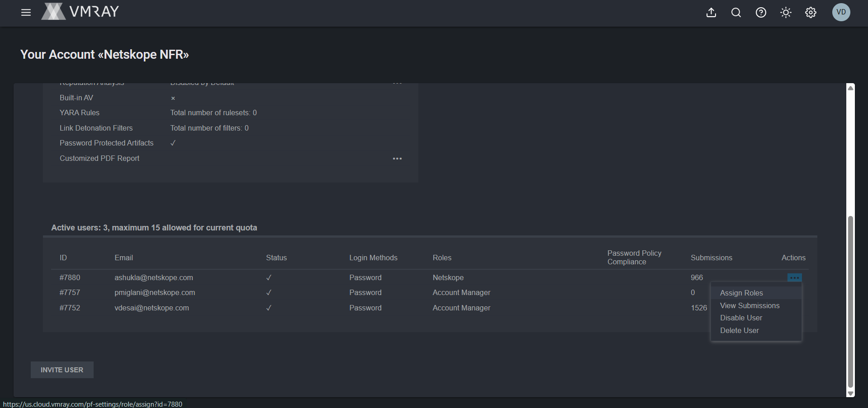Image resolution: width=868 pixels, height=408 pixels.
Task: Click the actions dots for ashukla@netskope.com
Action: click(794, 277)
